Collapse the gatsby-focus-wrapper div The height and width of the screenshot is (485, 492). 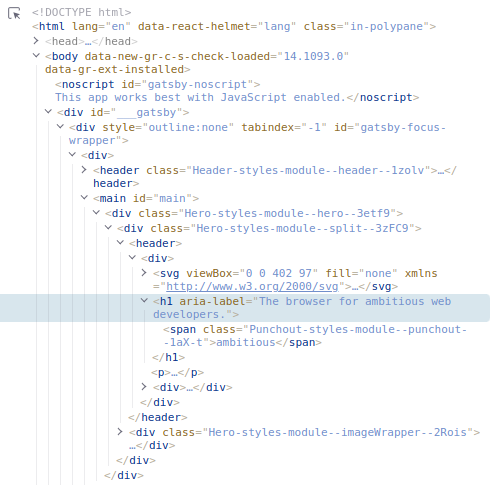tap(60, 126)
